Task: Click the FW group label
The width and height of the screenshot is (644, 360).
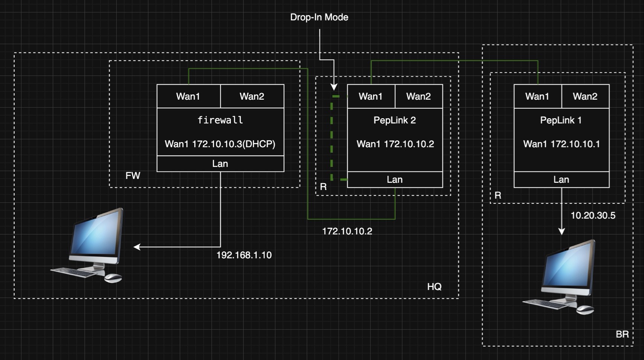Action: tap(132, 176)
